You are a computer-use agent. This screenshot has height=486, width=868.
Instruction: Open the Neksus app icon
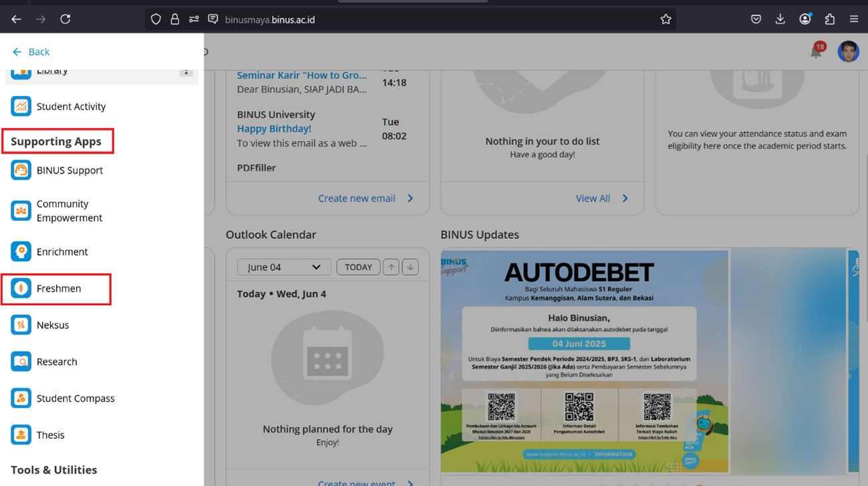[21, 325]
